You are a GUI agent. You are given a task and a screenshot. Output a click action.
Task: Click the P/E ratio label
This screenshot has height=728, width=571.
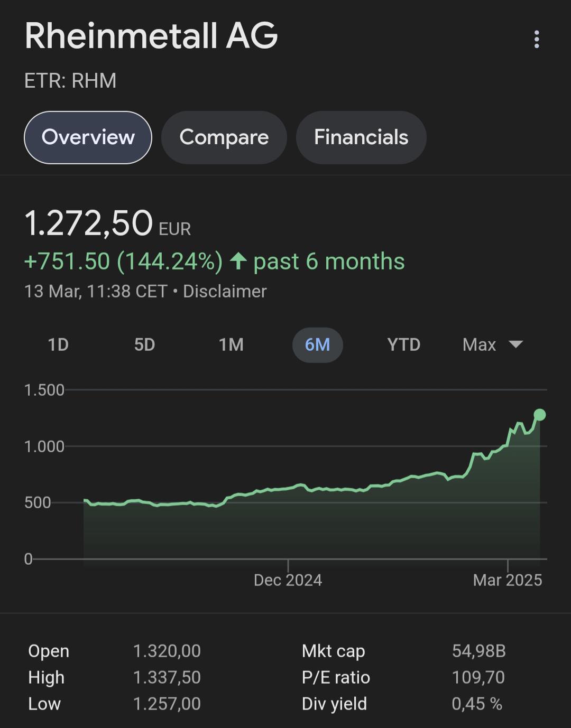click(336, 677)
